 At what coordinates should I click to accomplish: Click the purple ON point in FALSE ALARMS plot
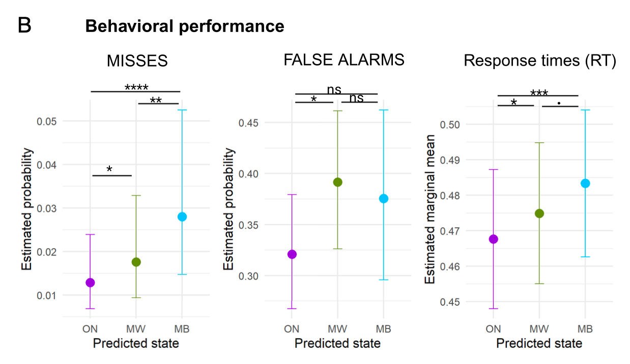pos(292,254)
